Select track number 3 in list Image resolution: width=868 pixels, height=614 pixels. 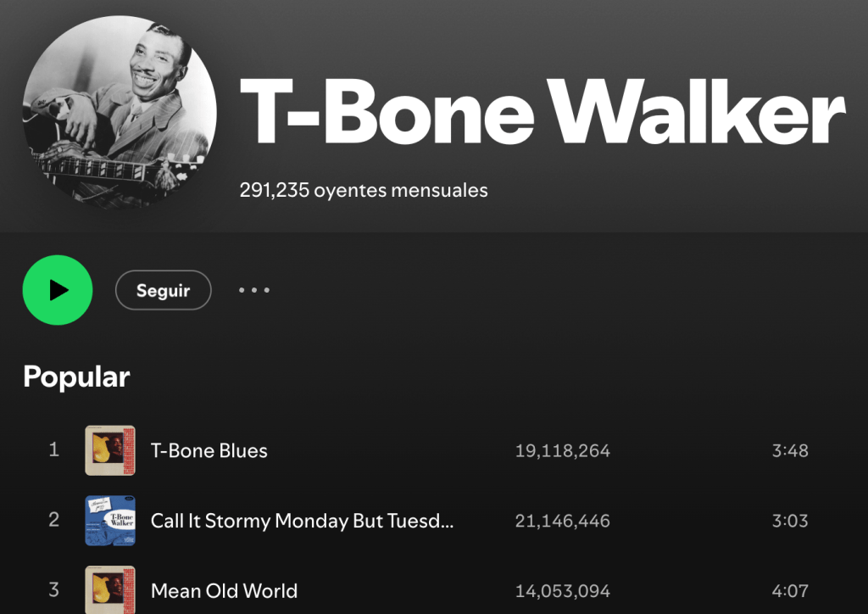[x=53, y=589]
